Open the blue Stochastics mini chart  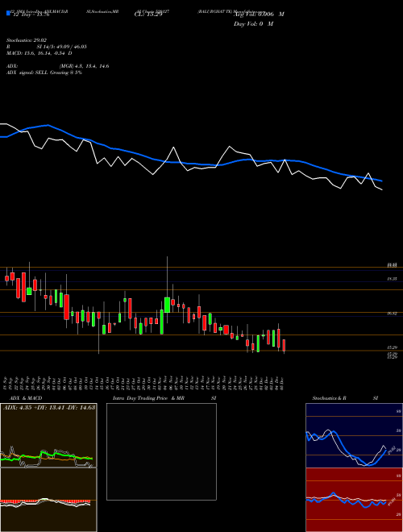[x=354, y=435]
